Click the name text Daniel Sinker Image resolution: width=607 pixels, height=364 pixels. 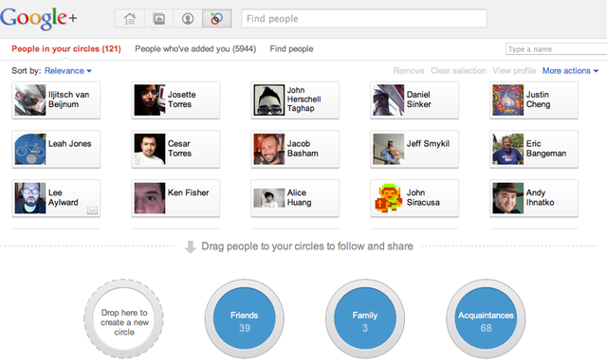(x=418, y=100)
